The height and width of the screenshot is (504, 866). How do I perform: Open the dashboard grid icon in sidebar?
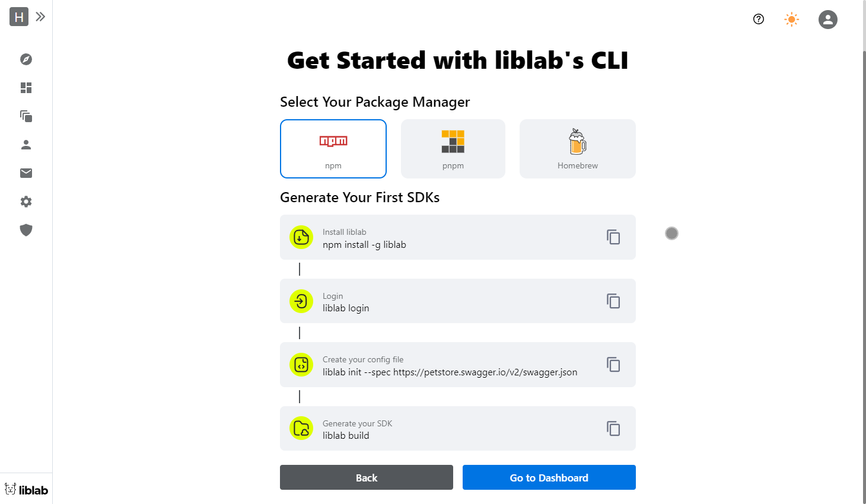point(26,87)
